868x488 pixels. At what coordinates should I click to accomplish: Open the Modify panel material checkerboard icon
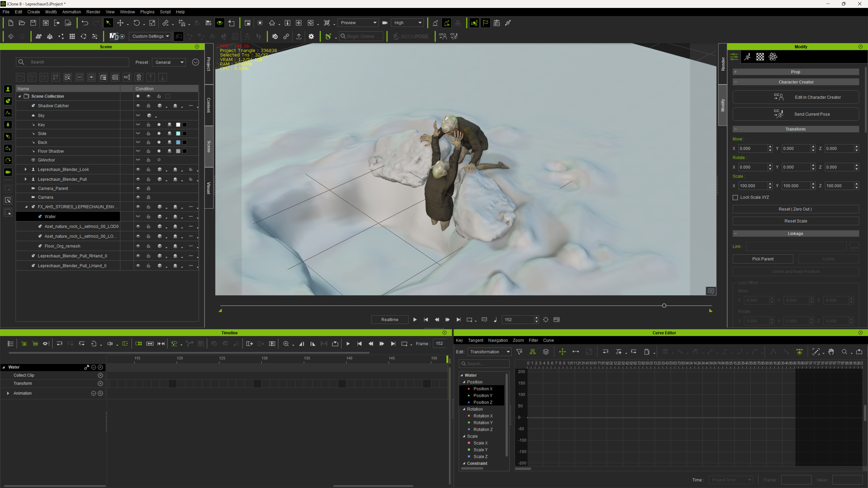coord(760,56)
